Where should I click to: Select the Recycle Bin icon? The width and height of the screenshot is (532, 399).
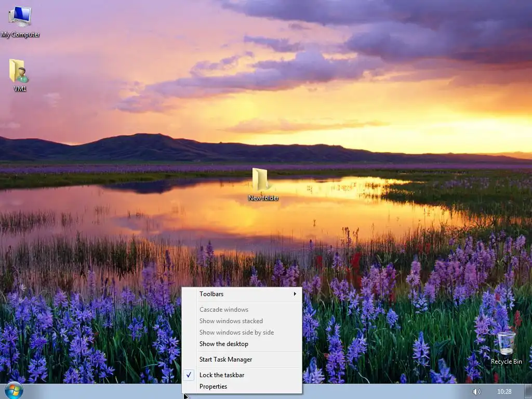[506, 348]
